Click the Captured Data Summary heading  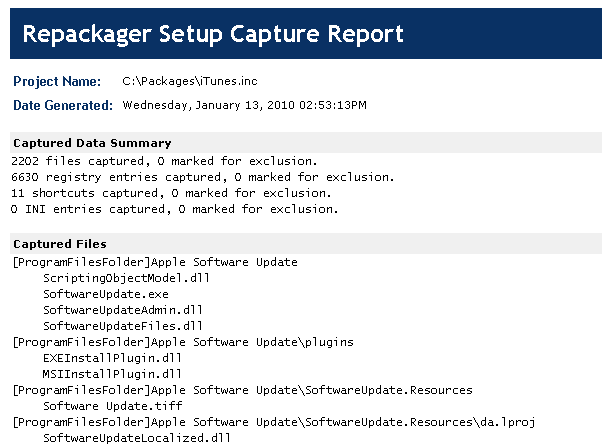(92, 143)
